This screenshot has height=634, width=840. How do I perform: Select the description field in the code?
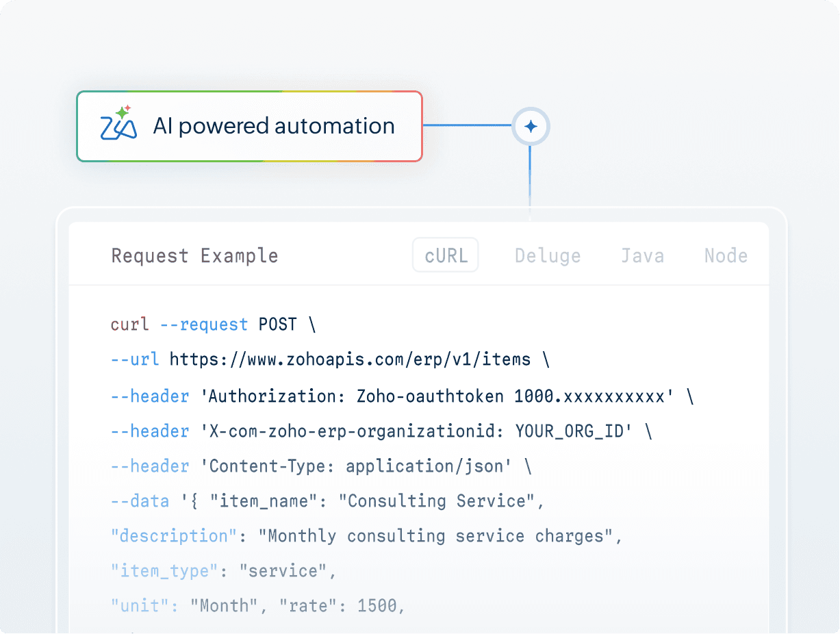point(173,535)
